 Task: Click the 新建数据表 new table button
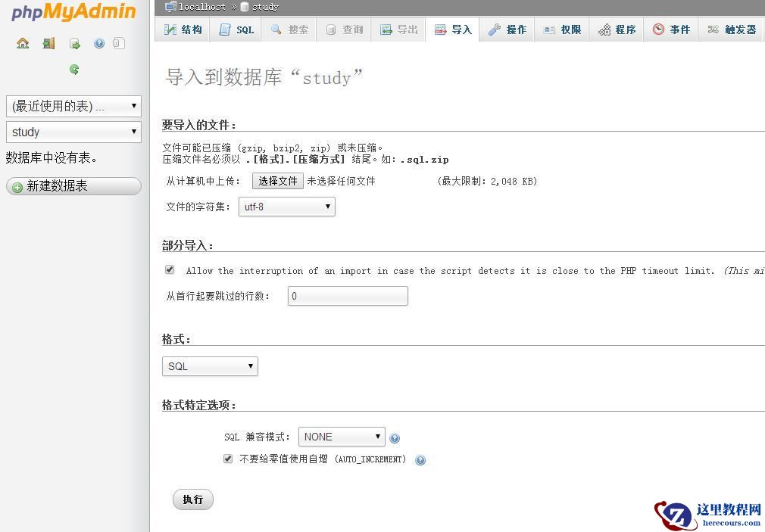click(73, 186)
